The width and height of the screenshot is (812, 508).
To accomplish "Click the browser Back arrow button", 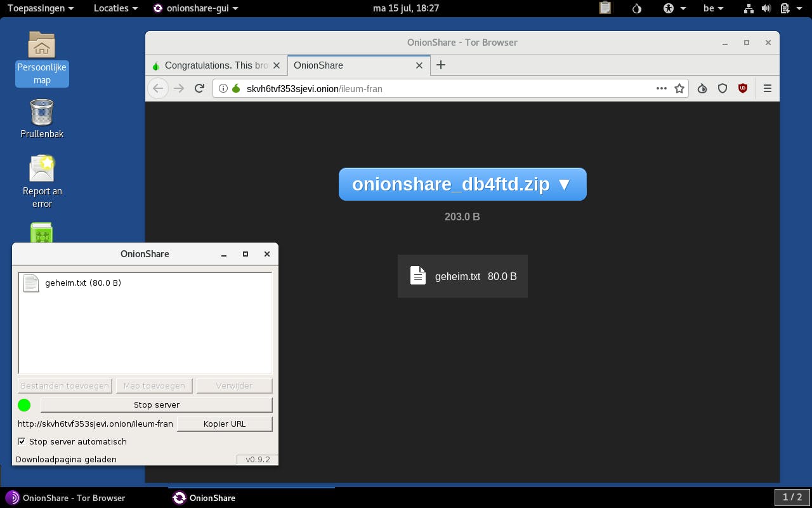I will pos(158,89).
